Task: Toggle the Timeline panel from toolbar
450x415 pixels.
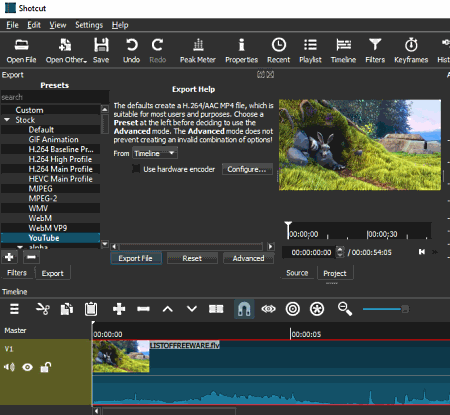Action: (x=343, y=51)
